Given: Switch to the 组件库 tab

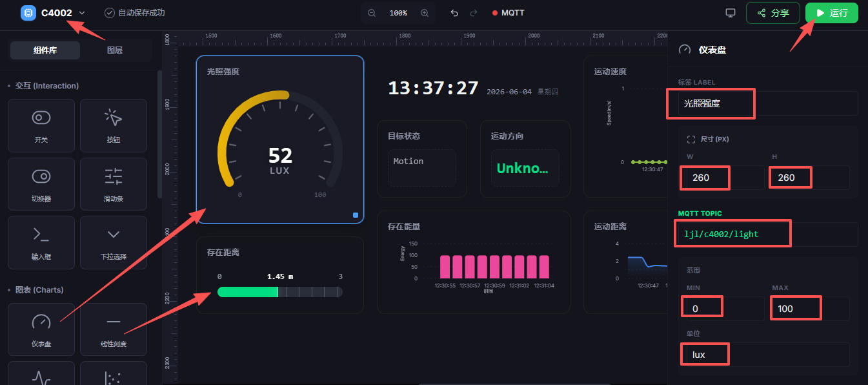Looking at the screenshot, I should (45, 50).
